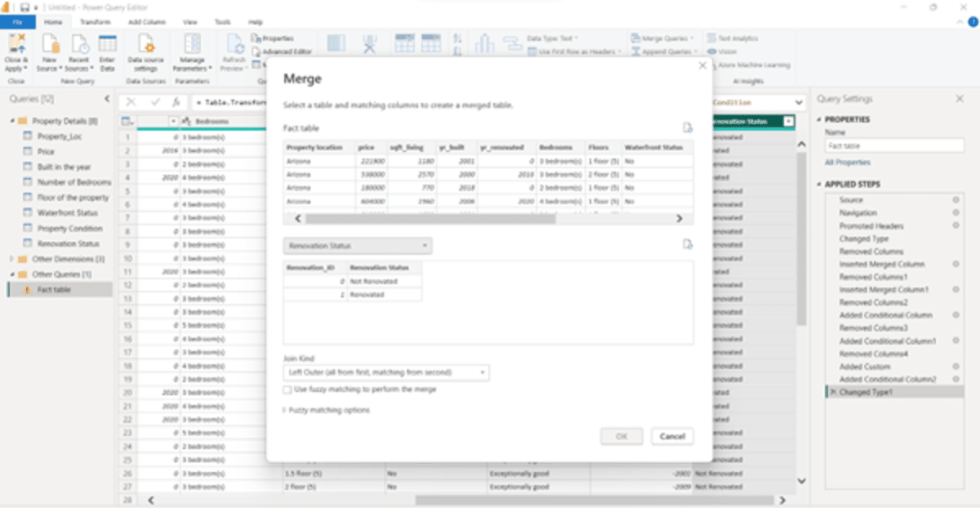Image resolution: width=980 pixels, height=508 pixels.
Task: Select the Property_Loc query
Action: (x=60, y=136)
